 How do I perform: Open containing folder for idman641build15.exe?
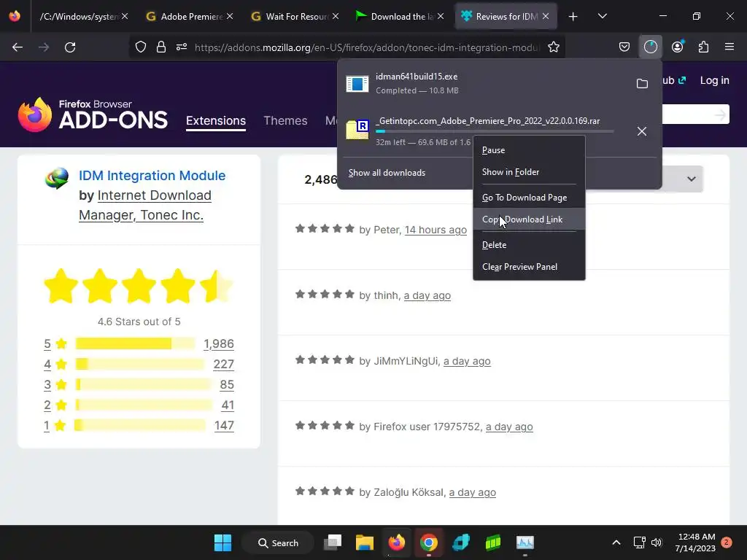(x=642, y=83)
